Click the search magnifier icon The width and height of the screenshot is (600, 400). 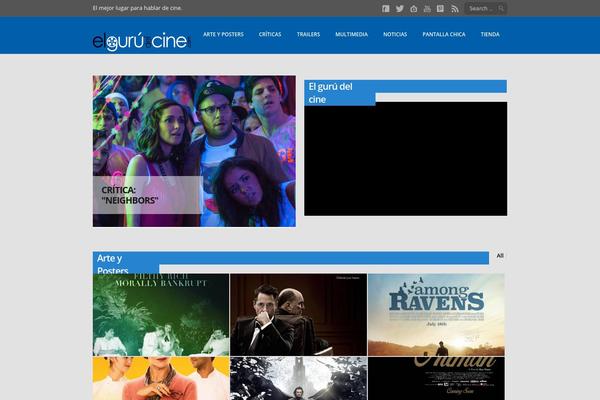pos(501,8)
